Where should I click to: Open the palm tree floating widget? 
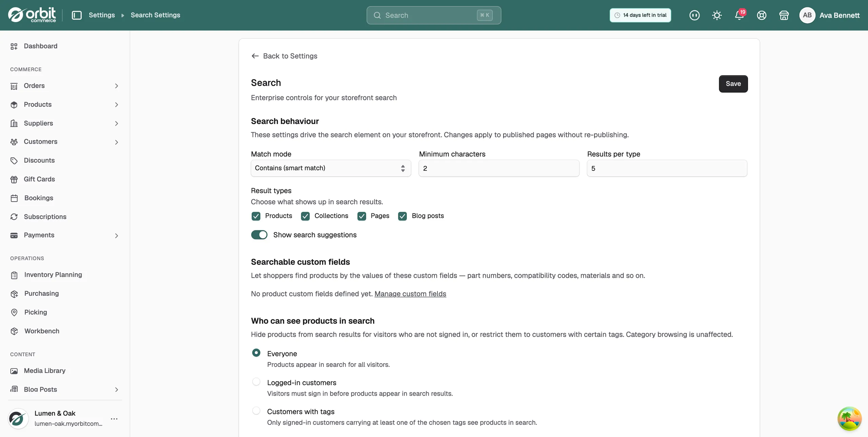pos(849,419)
